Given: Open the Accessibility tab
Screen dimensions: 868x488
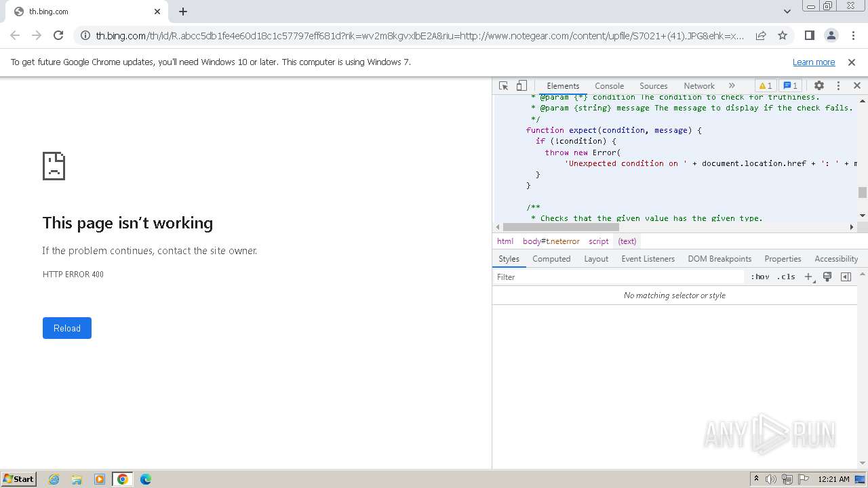Looking at the screenshot, I should [836, 259].
